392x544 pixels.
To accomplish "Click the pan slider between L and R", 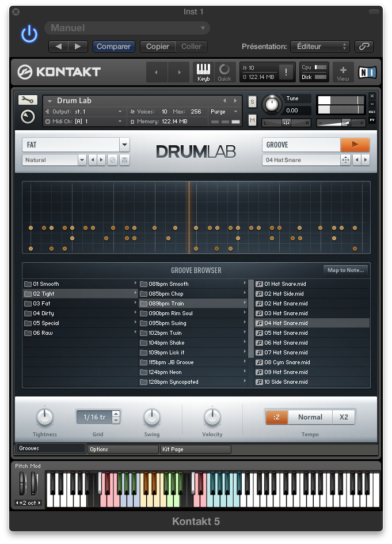I will pos(286,123).
